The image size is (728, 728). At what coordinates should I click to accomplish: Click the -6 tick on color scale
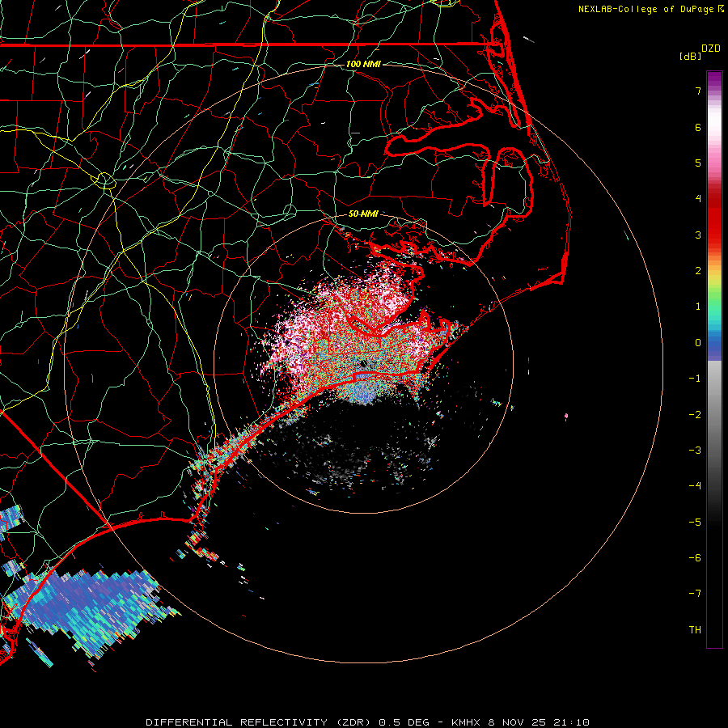tap(695, 558)
